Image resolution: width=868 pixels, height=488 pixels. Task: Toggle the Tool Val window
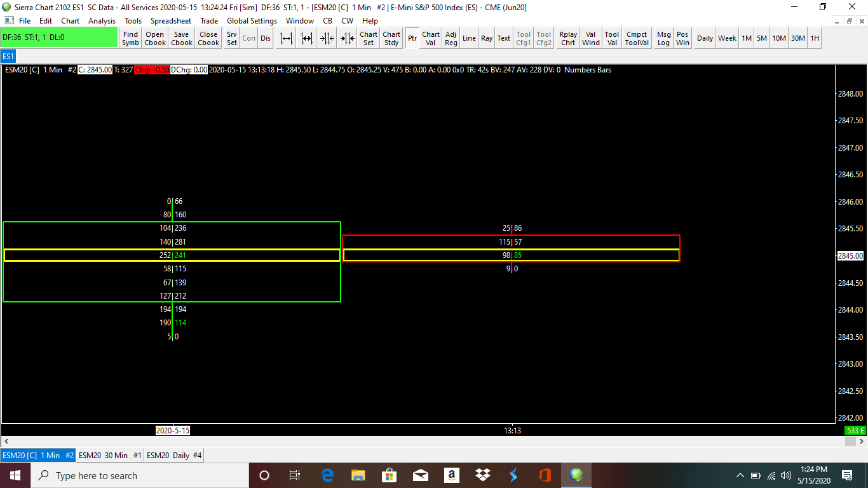click(612, 38)
